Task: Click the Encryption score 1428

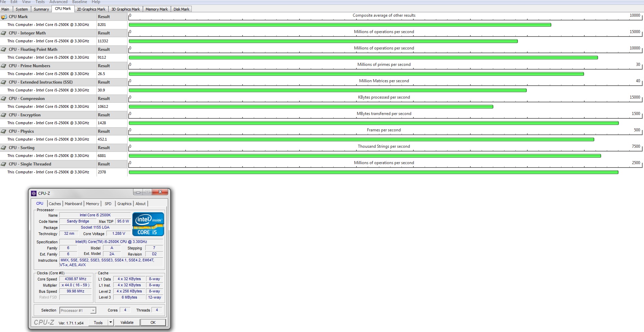Action: click(x=102, y=123)
